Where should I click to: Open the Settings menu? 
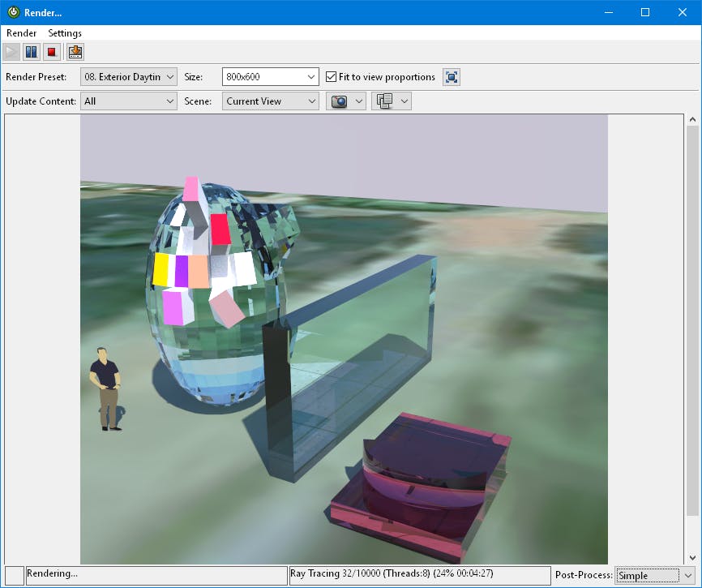(65, 33)
